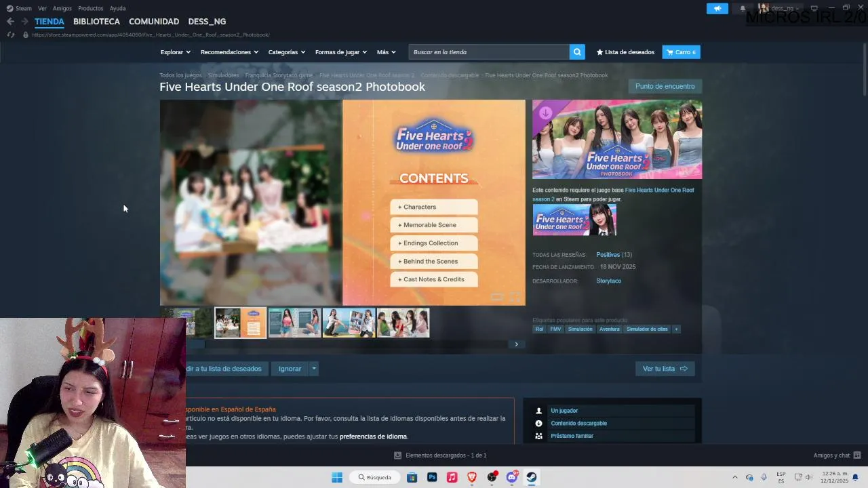
Task: Open Lista de deseados wishlist
Action: coord(625,52)
